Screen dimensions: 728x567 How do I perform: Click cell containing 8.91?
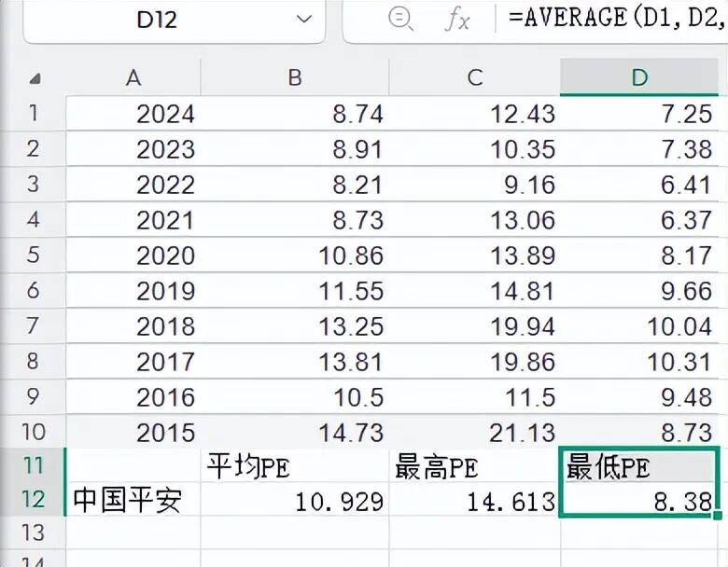coord(295,149)
